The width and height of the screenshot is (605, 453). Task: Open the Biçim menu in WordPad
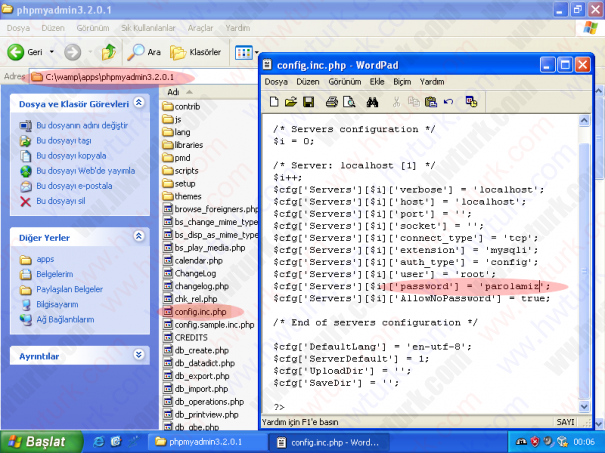(x=402, y=82)
